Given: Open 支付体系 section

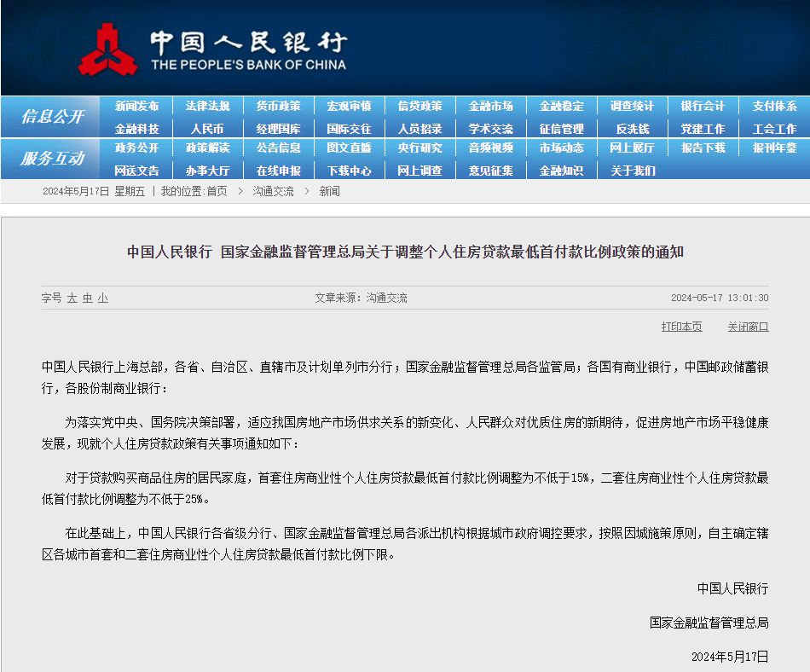Looking at the screenshot, I should click(774, 106).
